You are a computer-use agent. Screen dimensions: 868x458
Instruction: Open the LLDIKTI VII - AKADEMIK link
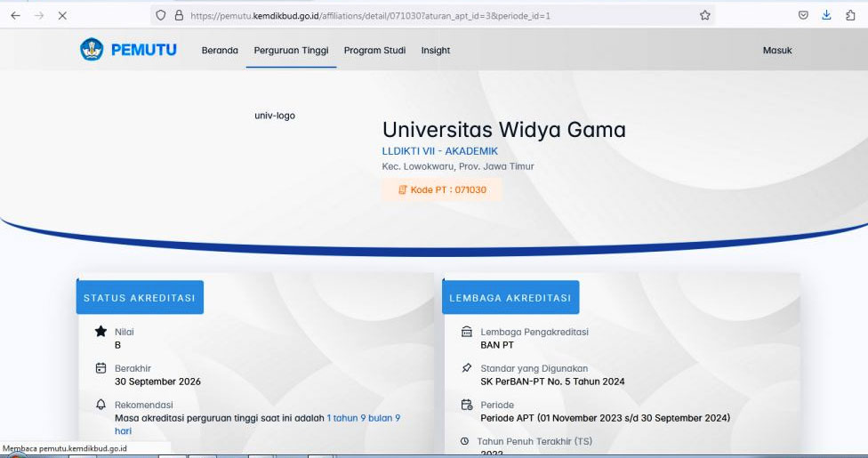pos(440,150)
